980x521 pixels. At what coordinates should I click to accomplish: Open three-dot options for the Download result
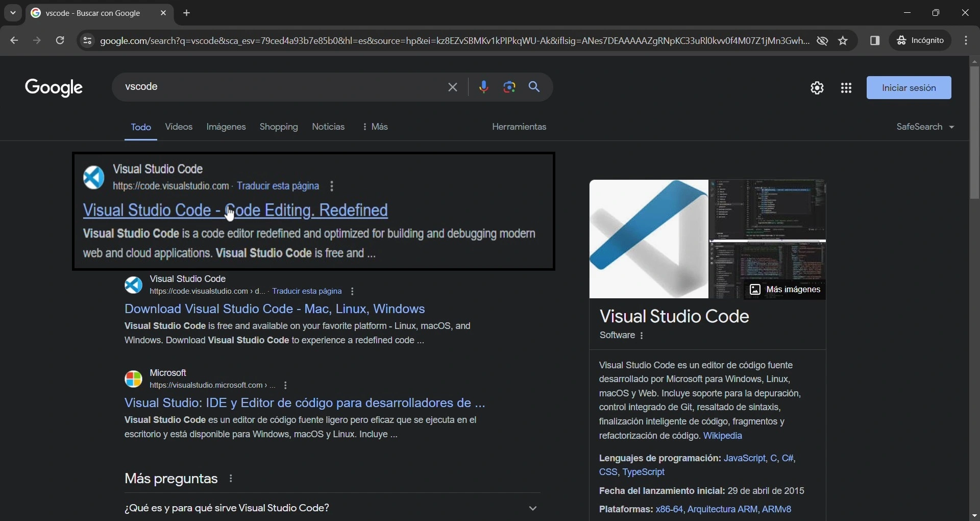352,291
